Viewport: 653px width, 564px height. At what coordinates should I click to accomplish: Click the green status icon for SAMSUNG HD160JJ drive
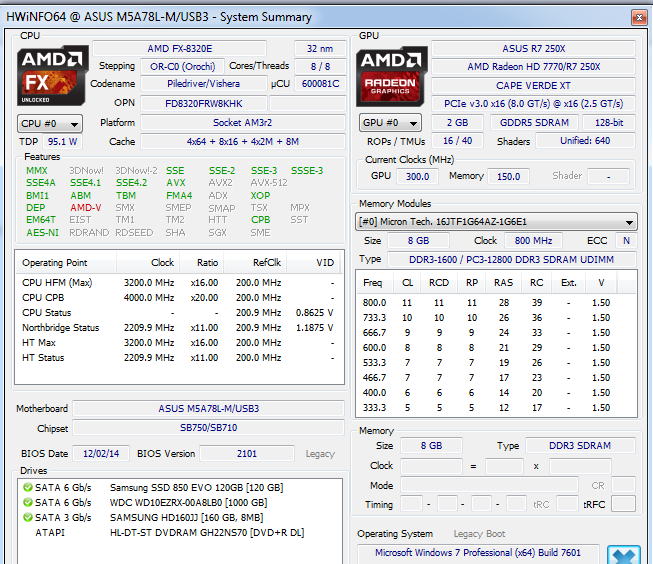point(28,517)
